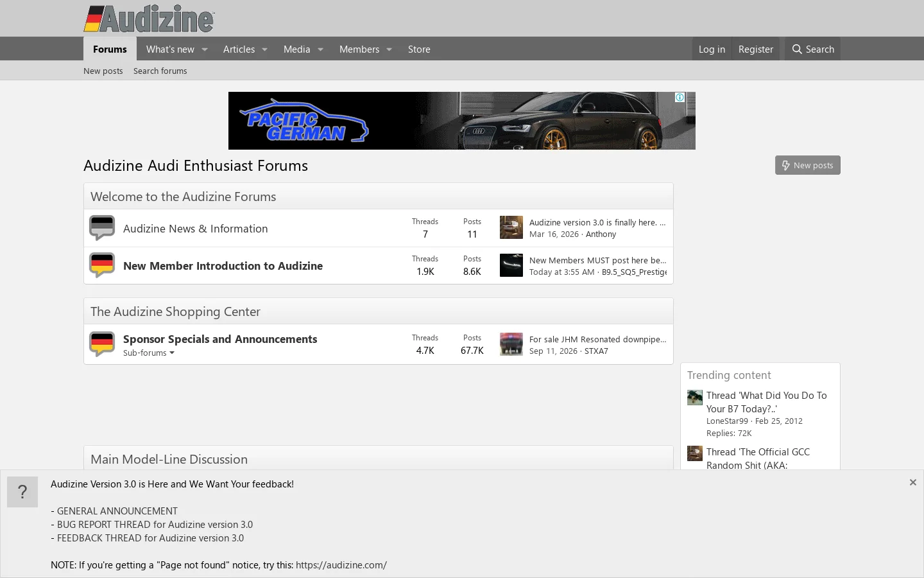Open the avatar beside New Members MUST post

point(511,265)
